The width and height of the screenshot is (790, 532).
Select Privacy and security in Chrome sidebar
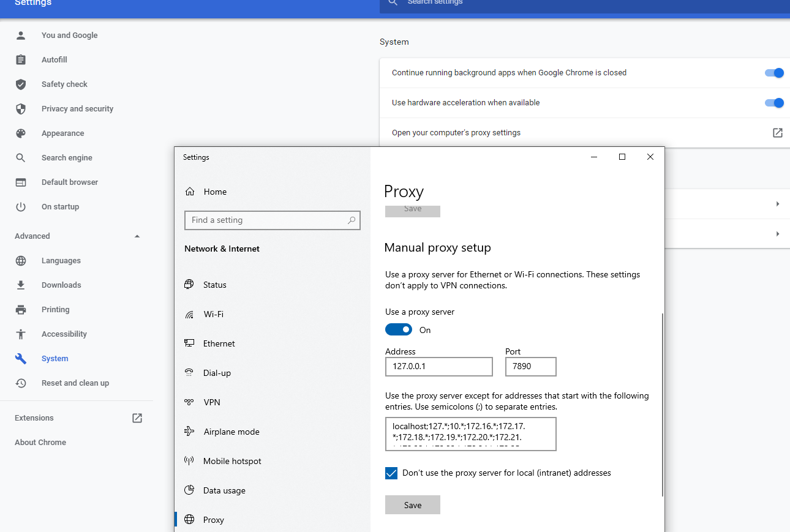tap(77, 109)
